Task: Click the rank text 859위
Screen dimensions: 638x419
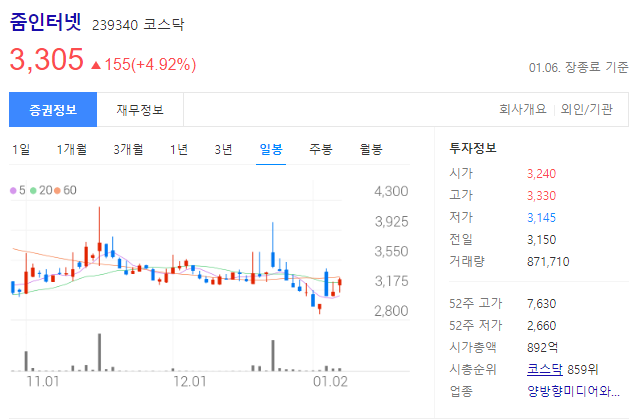Action: click(583, 369)
